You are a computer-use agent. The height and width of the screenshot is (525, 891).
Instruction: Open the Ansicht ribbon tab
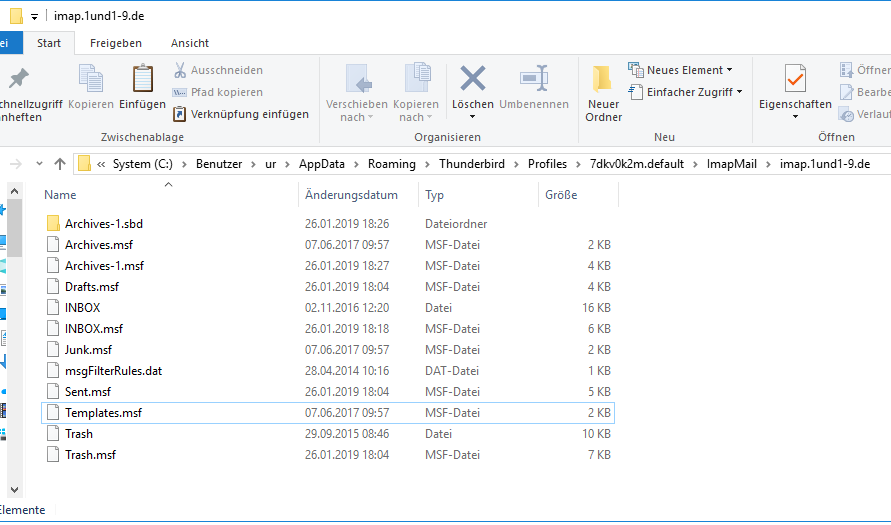(190, 43)
